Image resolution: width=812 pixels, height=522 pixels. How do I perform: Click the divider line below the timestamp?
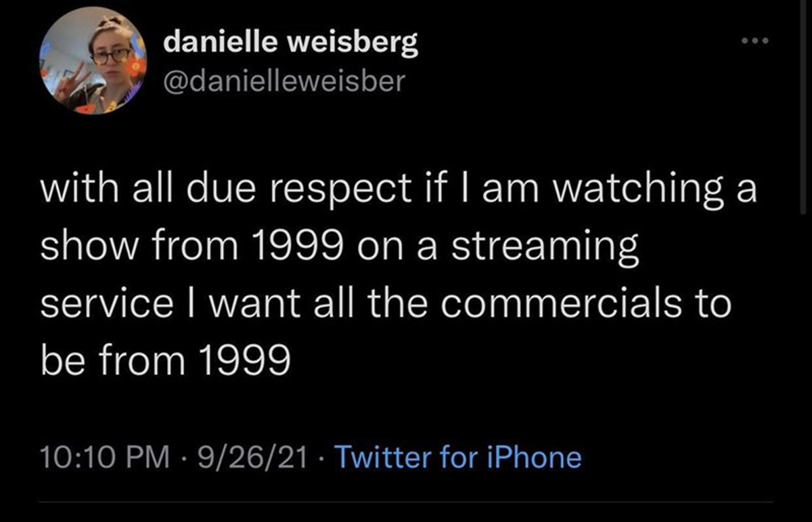(x=406, y=502)
